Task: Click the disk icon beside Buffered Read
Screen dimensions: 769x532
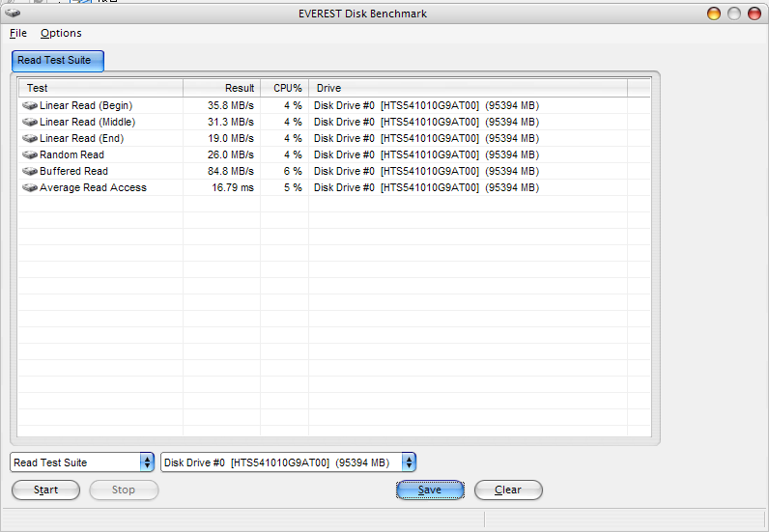Action: 30,171
